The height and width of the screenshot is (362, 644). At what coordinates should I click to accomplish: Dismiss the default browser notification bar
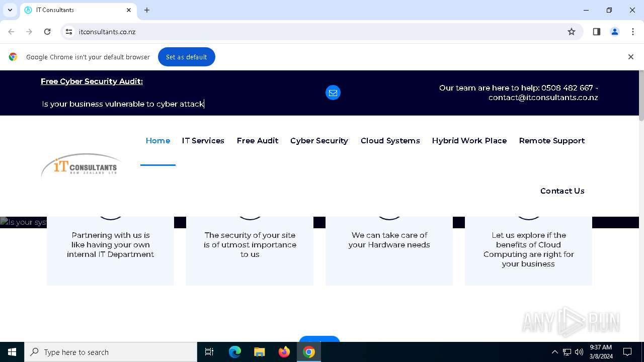[631, 57]
